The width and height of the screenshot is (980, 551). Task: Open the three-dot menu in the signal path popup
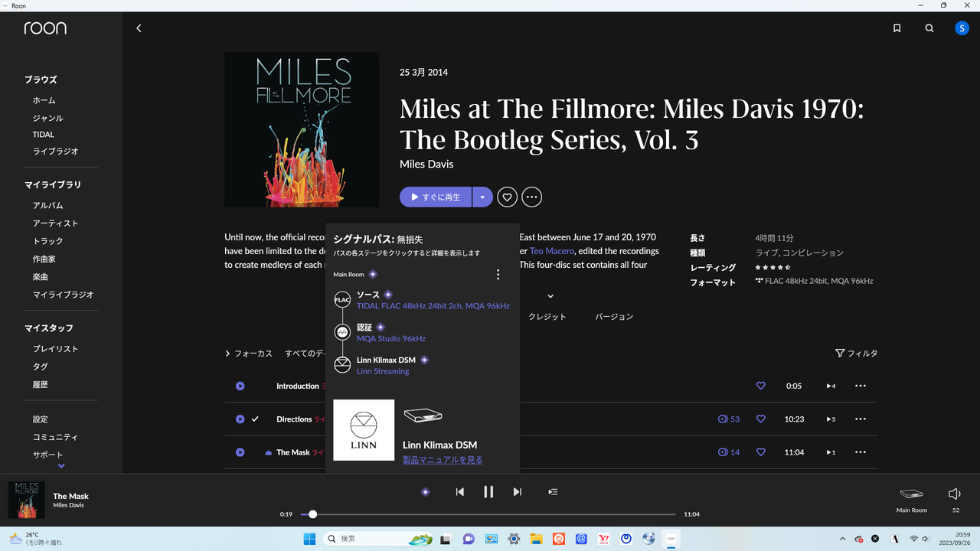(x=498, y=275)
